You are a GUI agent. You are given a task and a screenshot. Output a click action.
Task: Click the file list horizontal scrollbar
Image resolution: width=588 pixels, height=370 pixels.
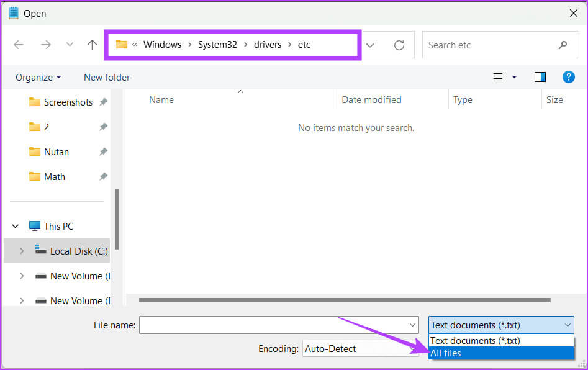(345, 300)
